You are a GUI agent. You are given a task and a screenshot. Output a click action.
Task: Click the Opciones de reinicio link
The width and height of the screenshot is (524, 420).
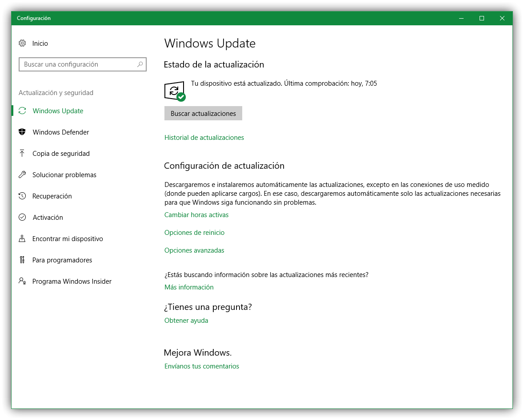tap(195, 232)
